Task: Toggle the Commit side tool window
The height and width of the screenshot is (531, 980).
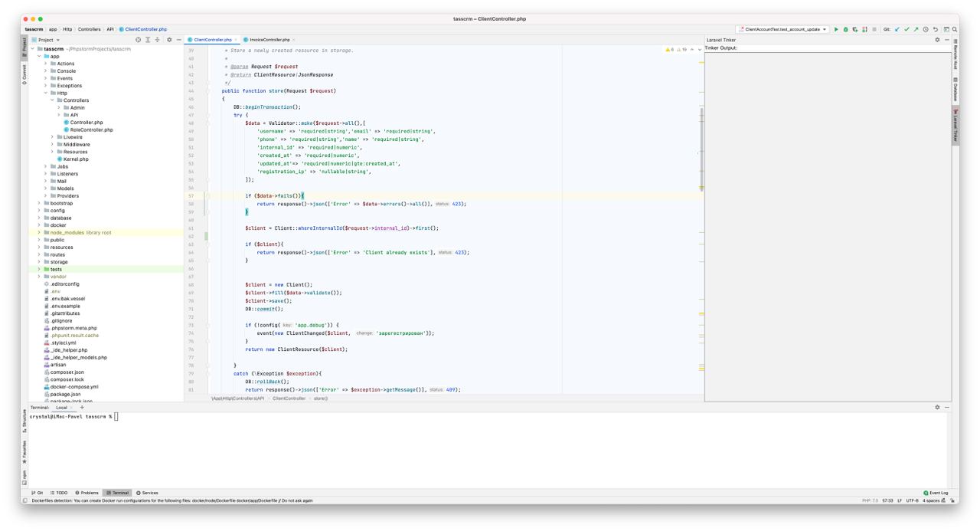Action: pyautogui.click(x=24, y=74)
